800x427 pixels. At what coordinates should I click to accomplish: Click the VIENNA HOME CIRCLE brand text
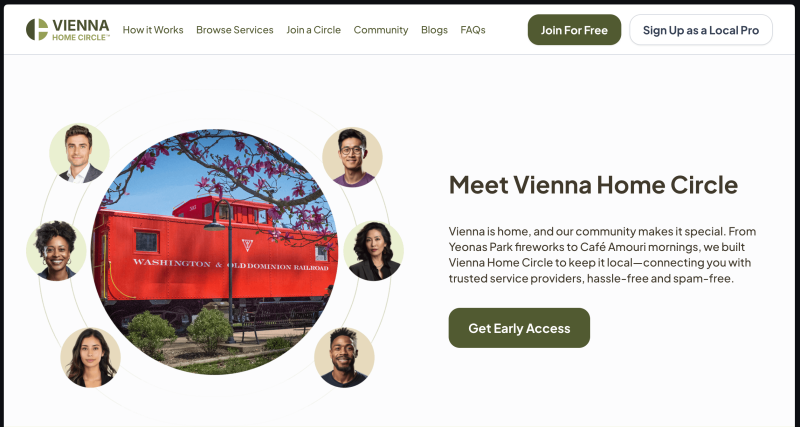(x=81, y=30)
